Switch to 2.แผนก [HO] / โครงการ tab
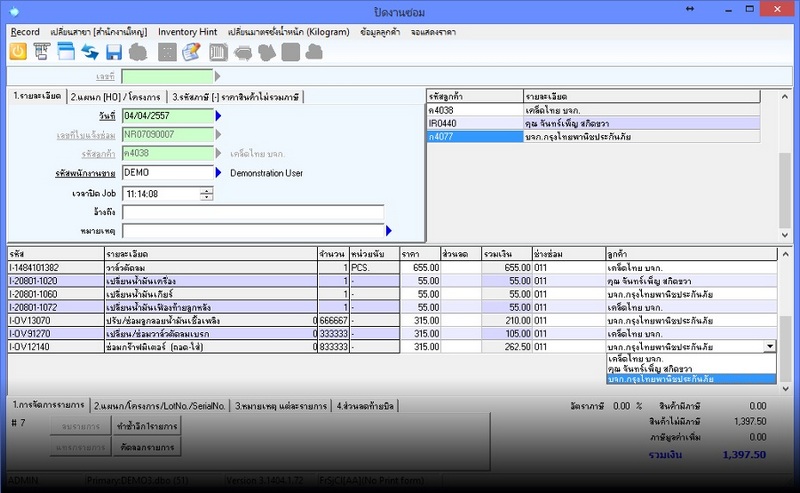800x493 pixels. click(115, 97)
